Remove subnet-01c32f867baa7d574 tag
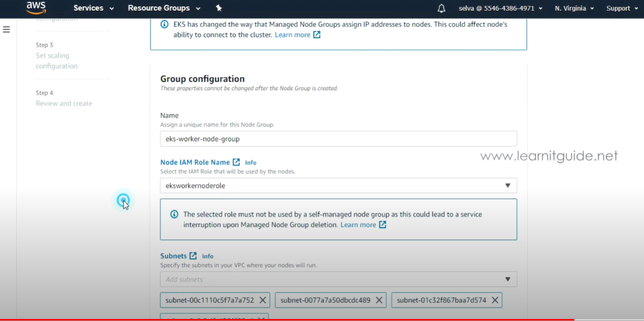This screenshot has height=321, width=644. [x=495, y=300]
